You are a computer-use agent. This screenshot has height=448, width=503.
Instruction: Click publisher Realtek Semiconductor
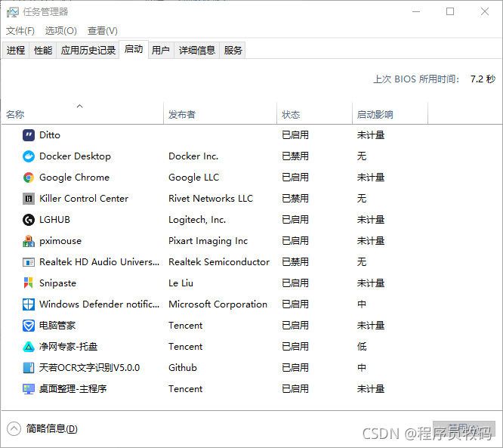219,262
